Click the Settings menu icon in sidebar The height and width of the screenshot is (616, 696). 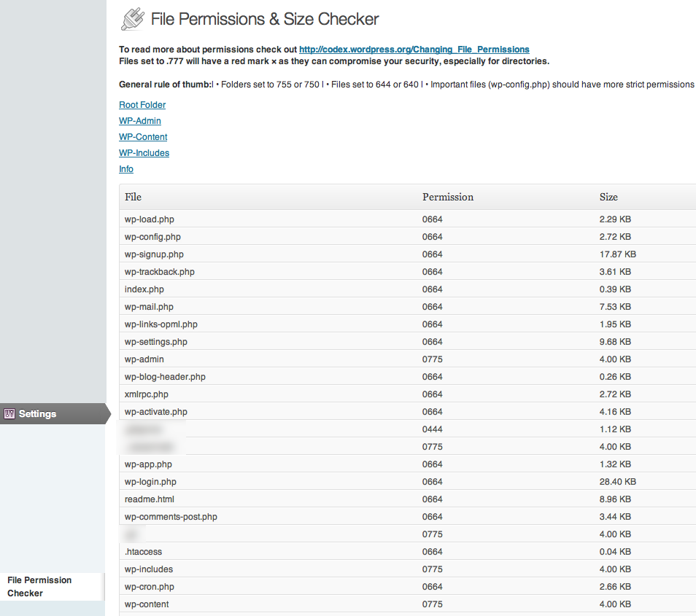pos(9,414)
